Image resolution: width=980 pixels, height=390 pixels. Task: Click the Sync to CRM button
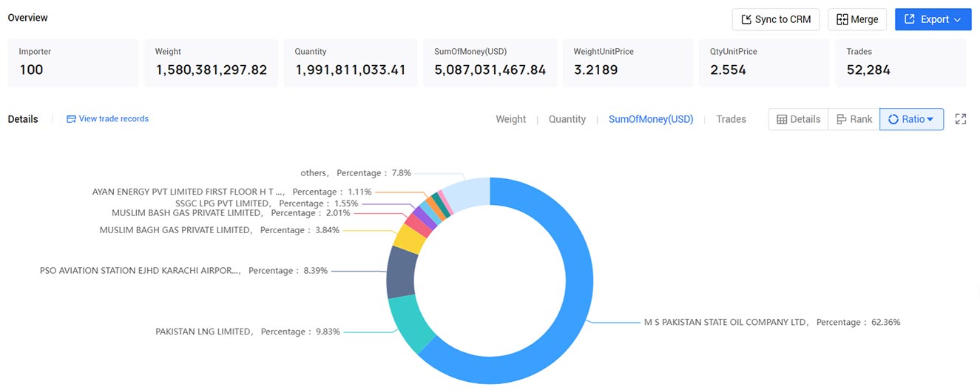[776, 19]
